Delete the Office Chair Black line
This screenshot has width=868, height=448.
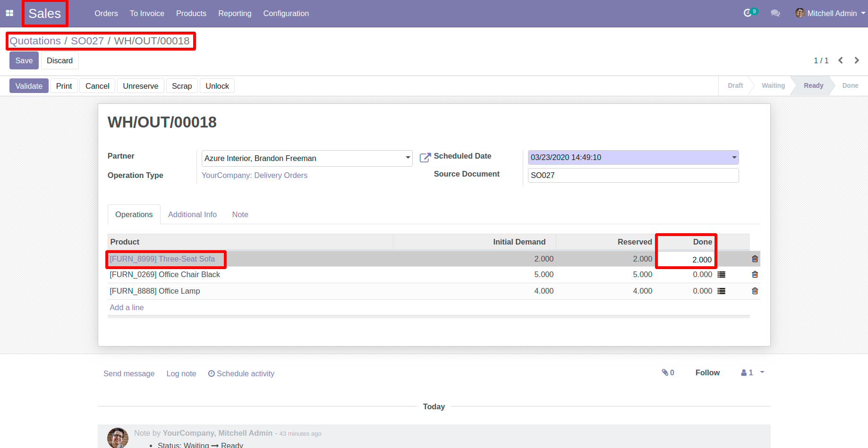755,274
